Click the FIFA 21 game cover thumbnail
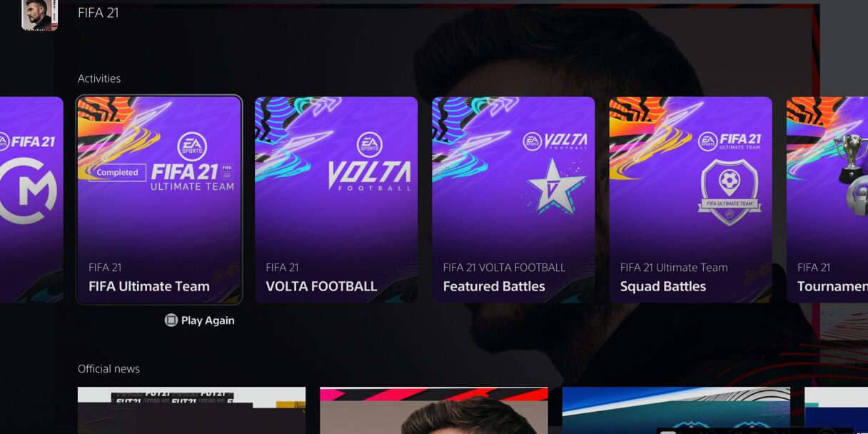868x434 pixels. click(39, 15)
